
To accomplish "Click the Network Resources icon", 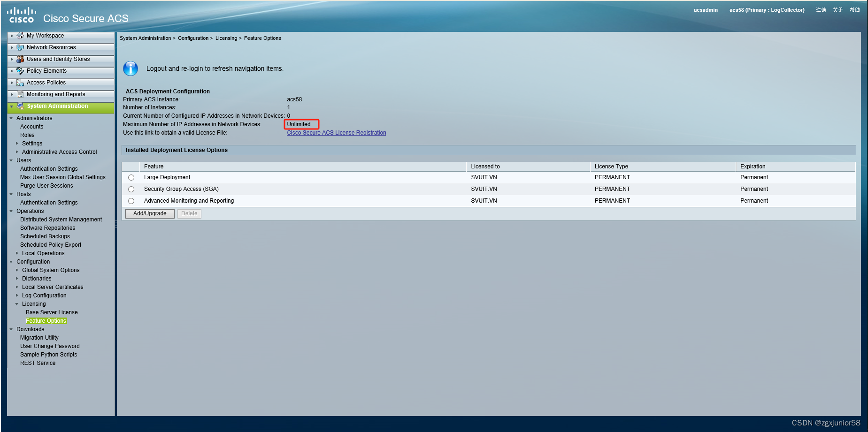I will pyautogui.click(x=20, y=47).
